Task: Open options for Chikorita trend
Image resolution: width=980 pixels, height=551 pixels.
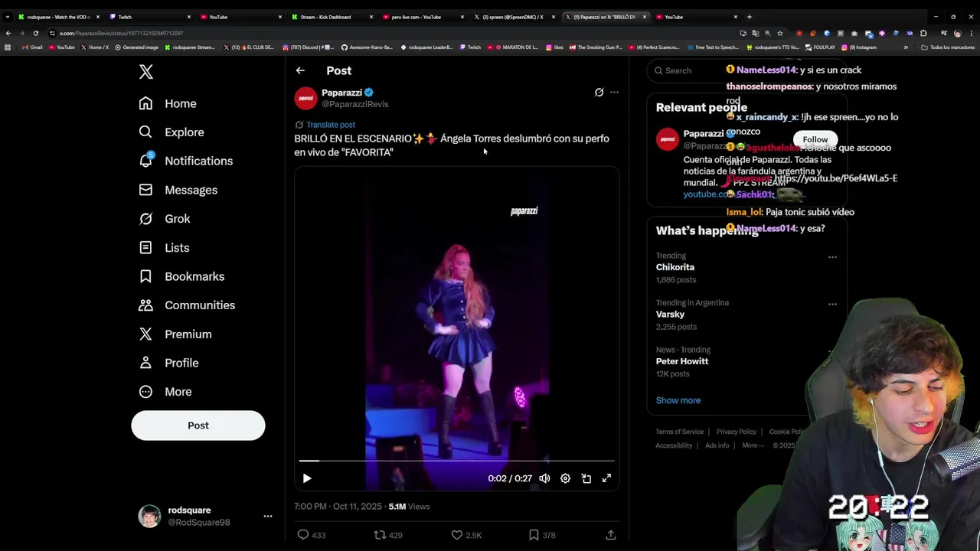Action: [x=832, y=257]
